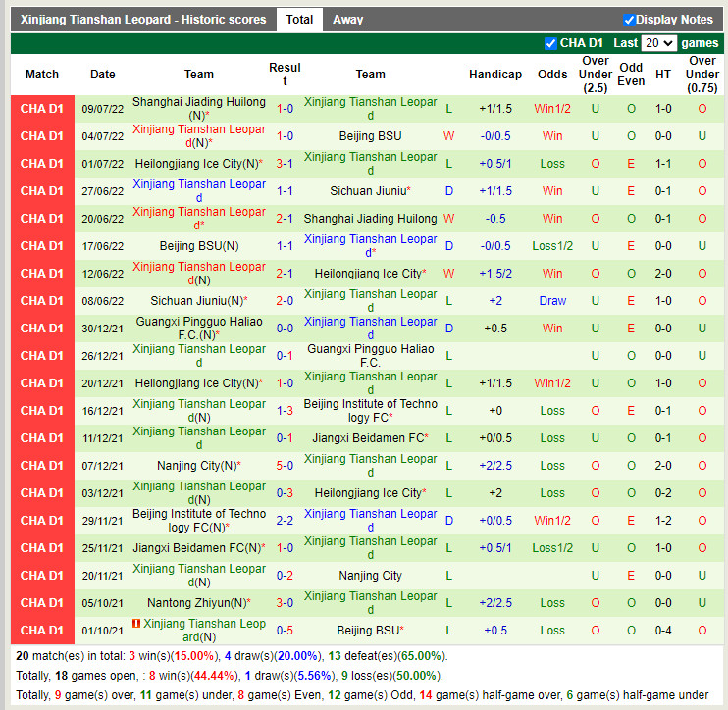Click Xinjiang Tianshan Leopard home team on 03/12/21

tap(199, 493)
